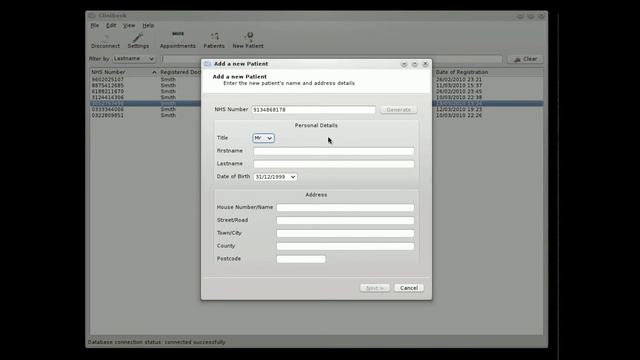
Task: Close the Add a new Patient dialog
Action: [425, 64]
